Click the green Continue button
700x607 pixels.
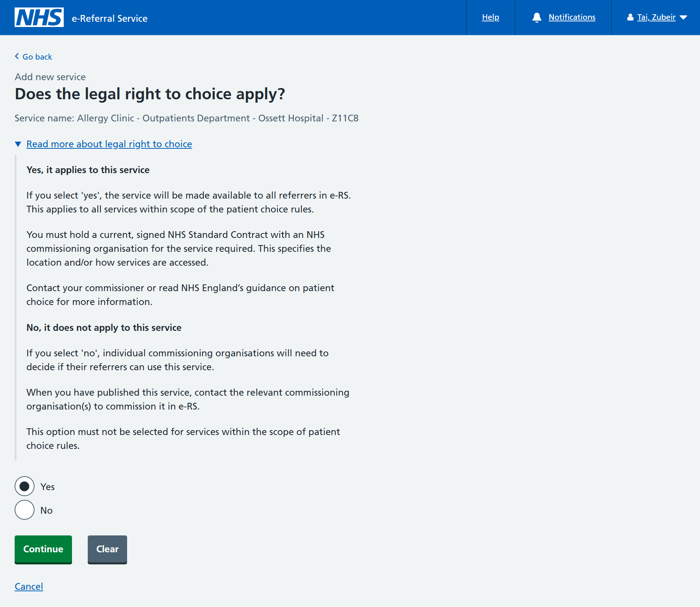(x=43, y=549)
